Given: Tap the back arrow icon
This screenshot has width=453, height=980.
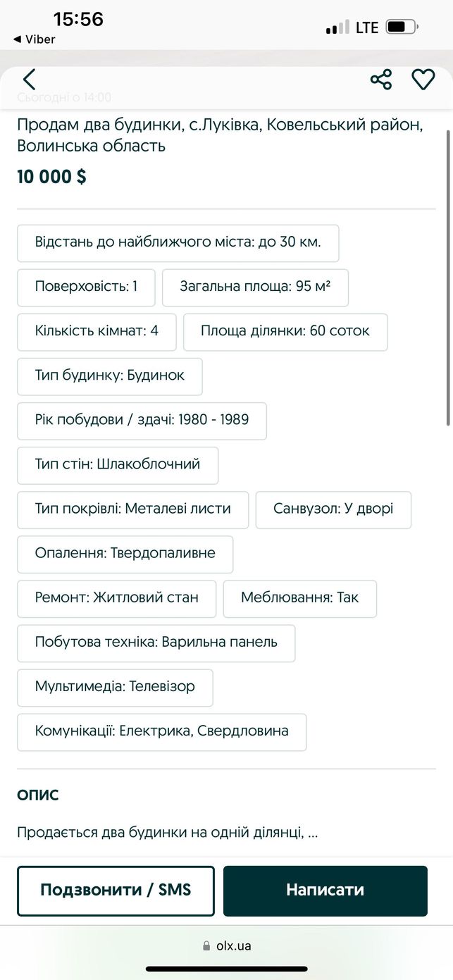Looking at the screenshot, I should pyautogui.click(x=29, y=80).
